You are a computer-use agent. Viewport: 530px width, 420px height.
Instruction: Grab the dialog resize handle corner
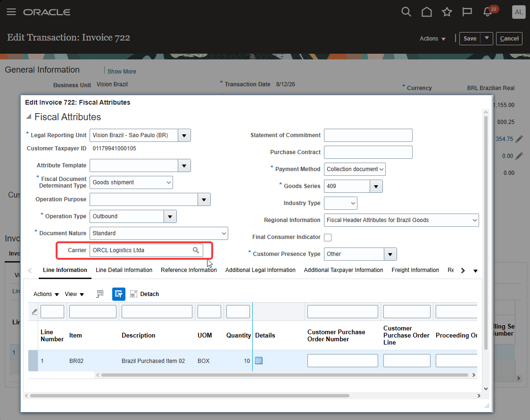click(x=487, y=406)
